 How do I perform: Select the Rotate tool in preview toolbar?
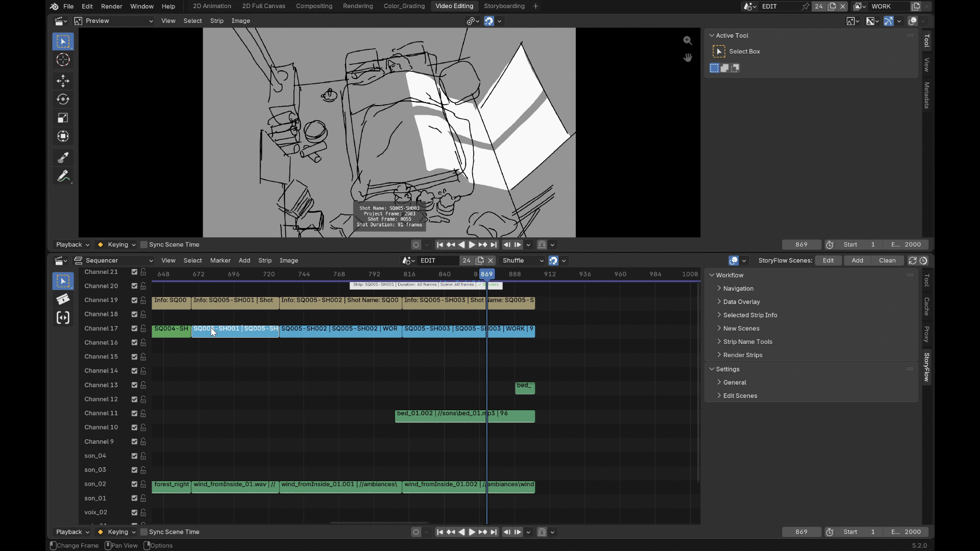coord(63,99)
